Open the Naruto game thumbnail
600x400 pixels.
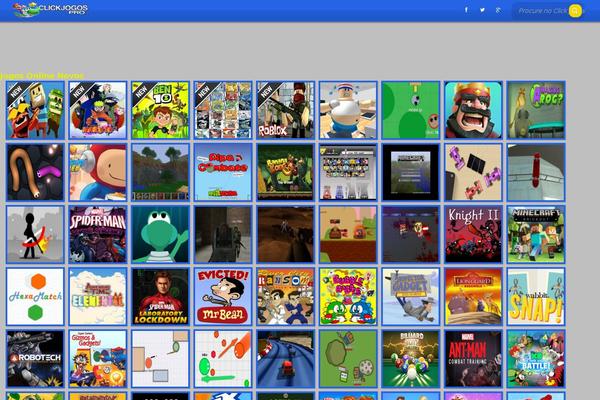click(x=98, y=110)
